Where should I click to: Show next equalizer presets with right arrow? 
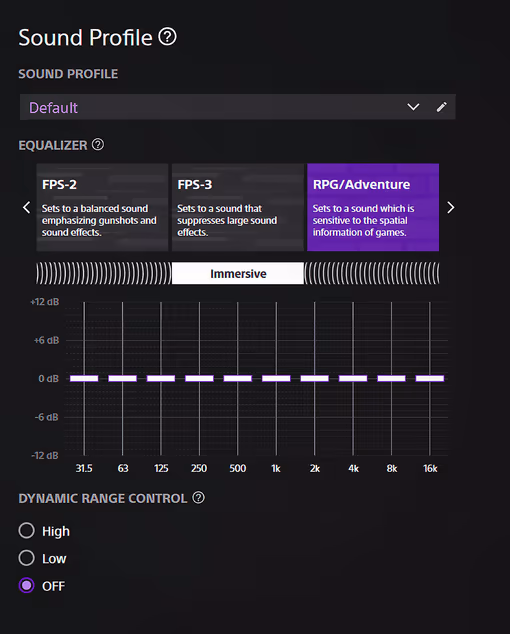point(450,207)
